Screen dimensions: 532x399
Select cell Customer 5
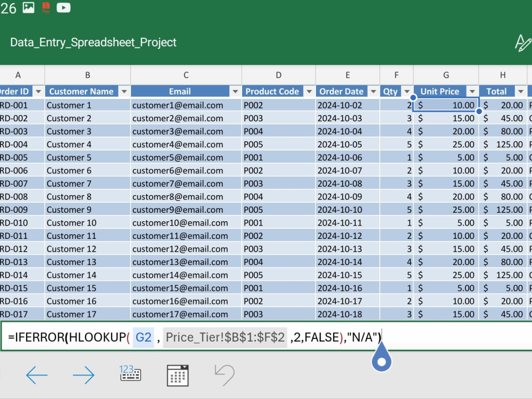click(88, 157)
